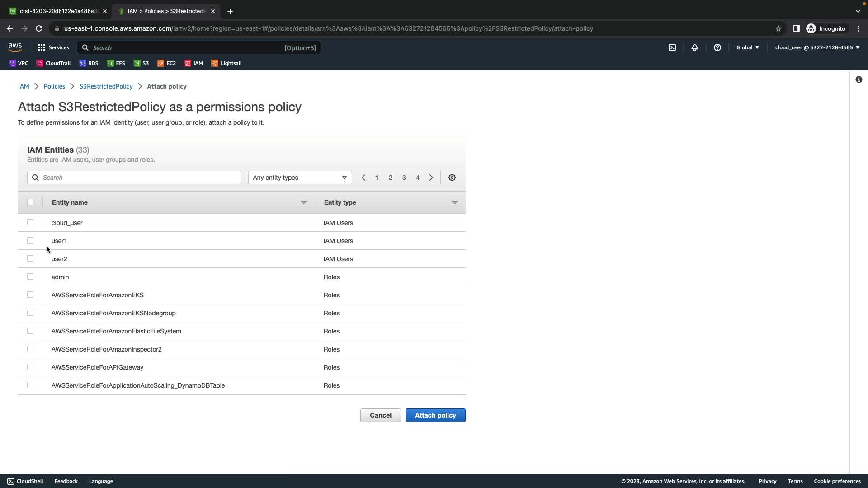Screen dimensions: 868x488
Task: Click the Attach policy button
Action: 435,415
